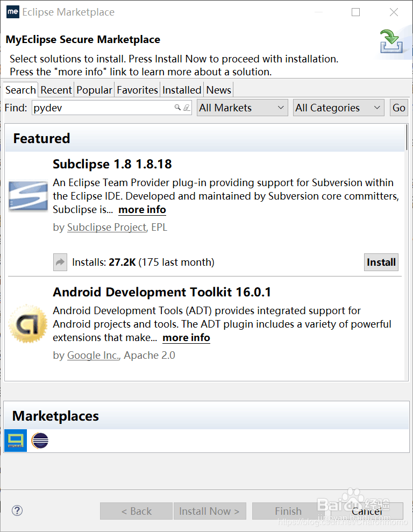Screen dimensions: 413x532
Task: Focus the Find text field containing pydev
Action: click(102, 108)
